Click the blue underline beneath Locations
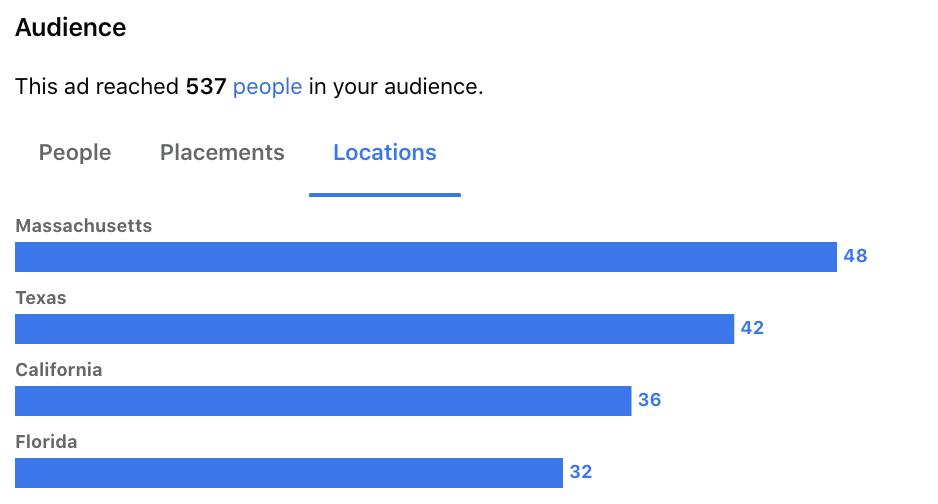This screenshot has width=938, height=504. [x=385, y=195]
